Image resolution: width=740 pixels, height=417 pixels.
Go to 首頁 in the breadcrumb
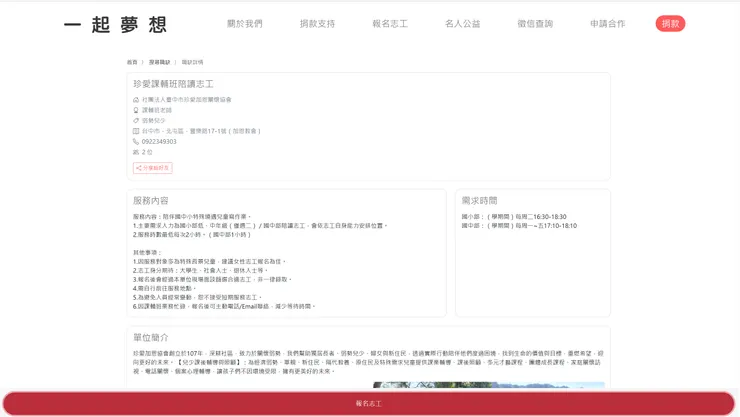coord(132,62)
